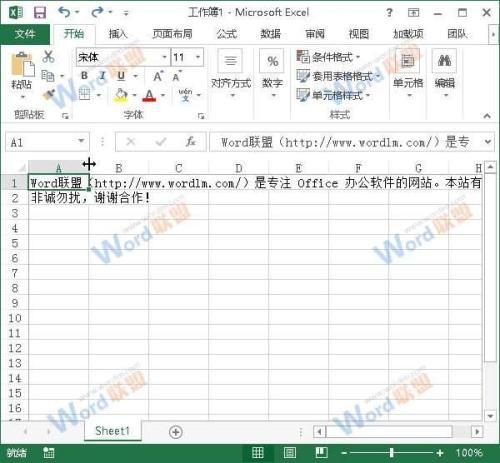500x463 pixels.
Task: Click the Format Painter brush icon
Action: (49, 95)
